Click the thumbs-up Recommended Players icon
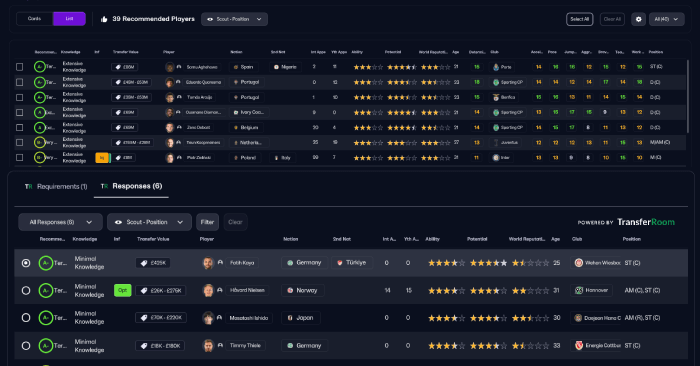 click(104, 19)
